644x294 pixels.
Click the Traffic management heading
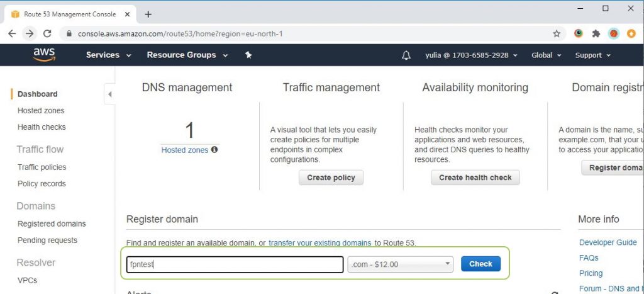pos(331,88)
